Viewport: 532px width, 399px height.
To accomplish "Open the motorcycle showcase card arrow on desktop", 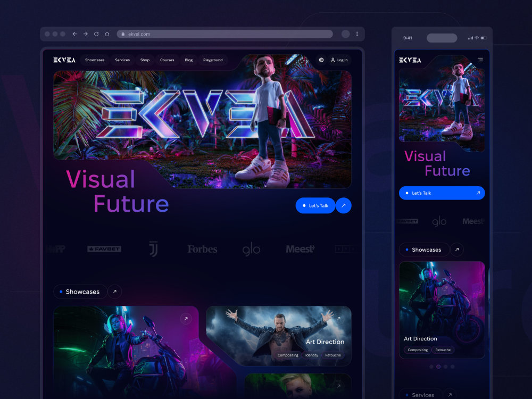I will (186, 319).
